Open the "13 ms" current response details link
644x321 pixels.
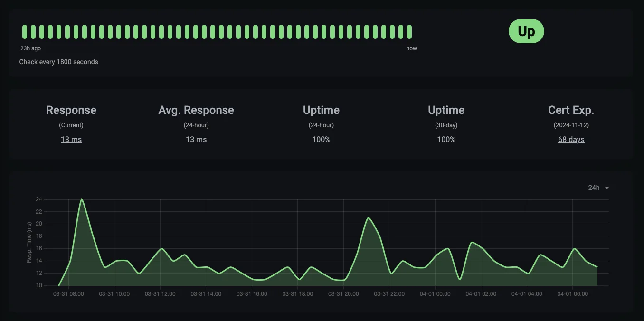pos(71,139)
